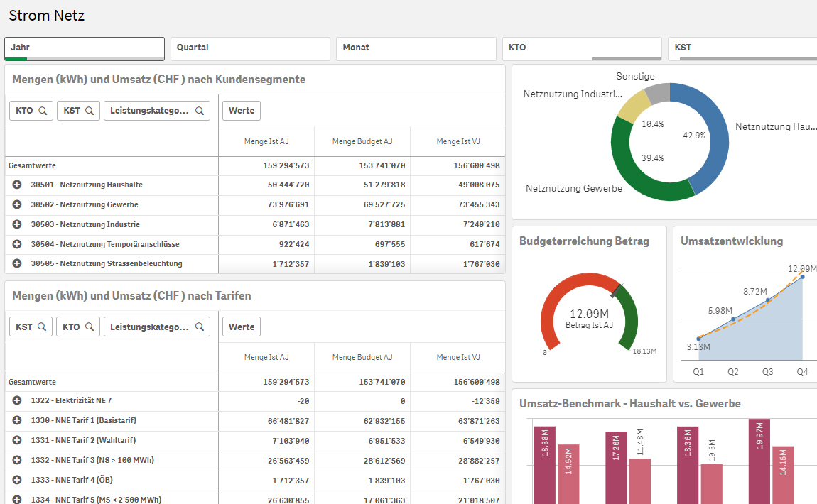Click Q3 data point labeled 8.72M
Viewport: 817px width, 504px height.
pyautogui.click(x=767, y=300)
